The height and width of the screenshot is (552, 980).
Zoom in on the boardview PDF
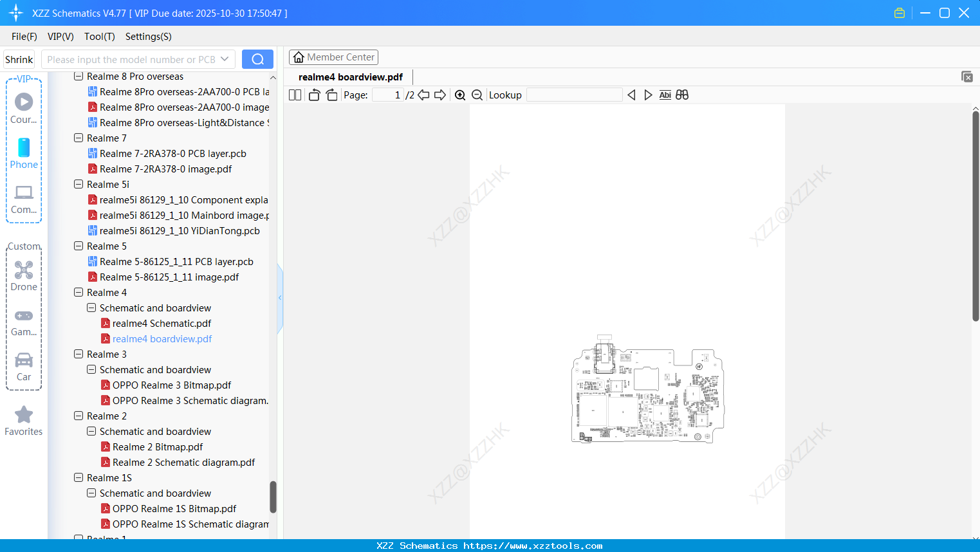click(x=460, y=95)
